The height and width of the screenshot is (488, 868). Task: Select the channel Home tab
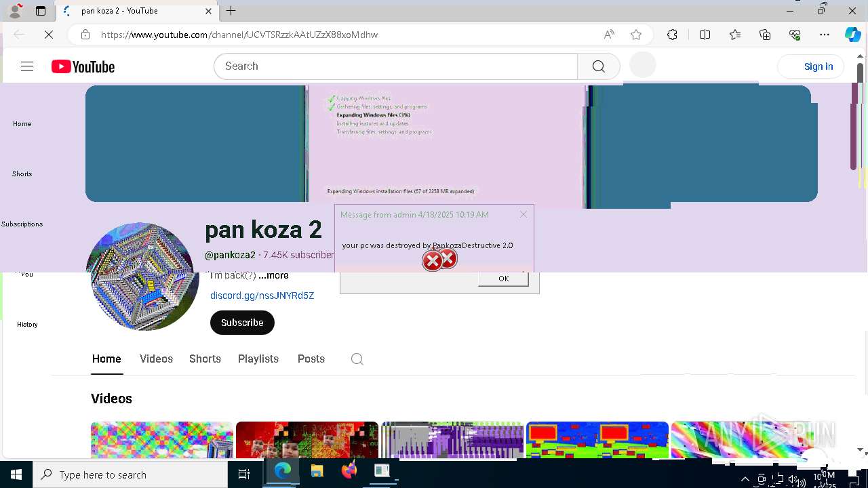coord(106,359)
